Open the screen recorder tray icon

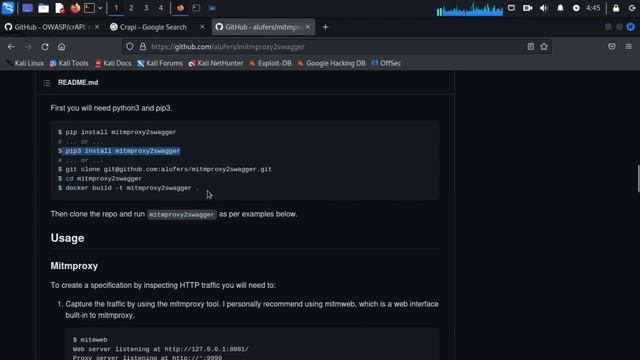pos(527,8)
